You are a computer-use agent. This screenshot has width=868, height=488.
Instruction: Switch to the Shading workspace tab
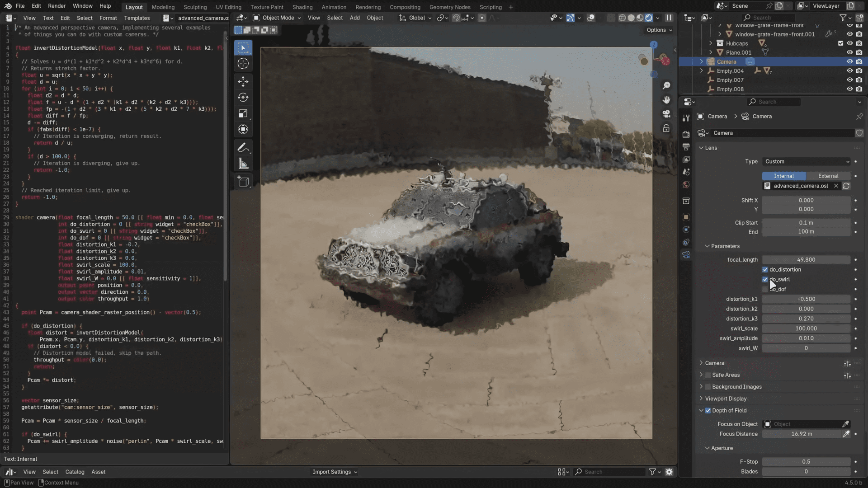[x=302, y=7]
